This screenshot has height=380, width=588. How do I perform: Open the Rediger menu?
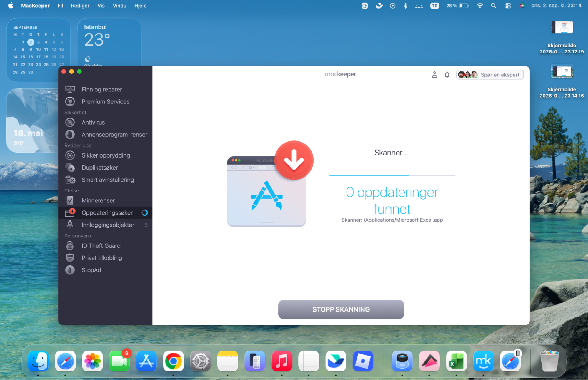coord(80,6)
